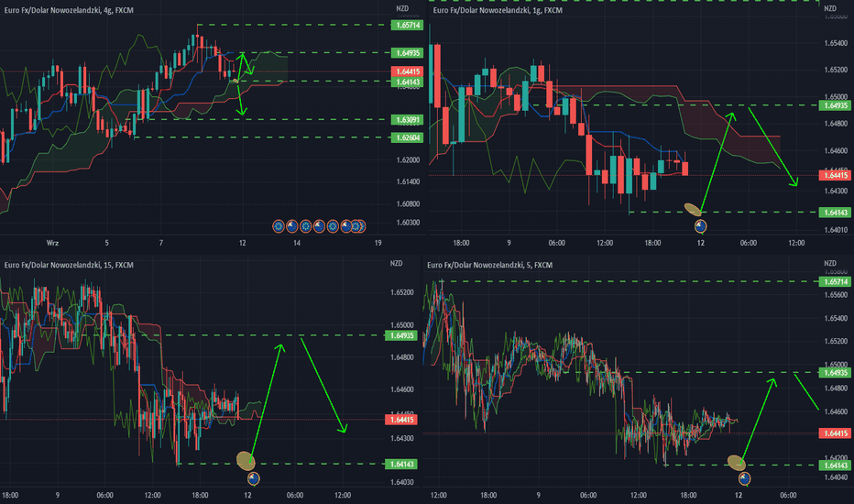The image size is (854, 504).
Task: Click the green 1.63091 price label in 4g chart
Action: point(408,120)
